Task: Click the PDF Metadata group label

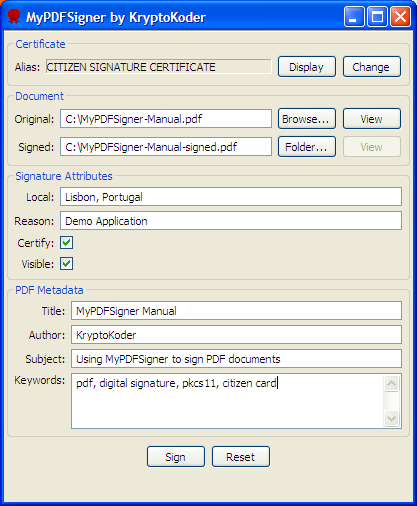Action: coord(49,290)
